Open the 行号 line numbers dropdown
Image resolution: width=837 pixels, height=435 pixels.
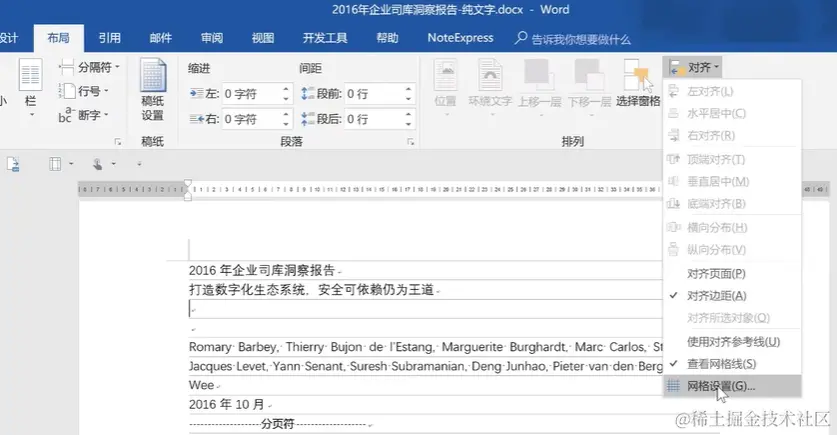pyautogui.click(x=84, y=91)
